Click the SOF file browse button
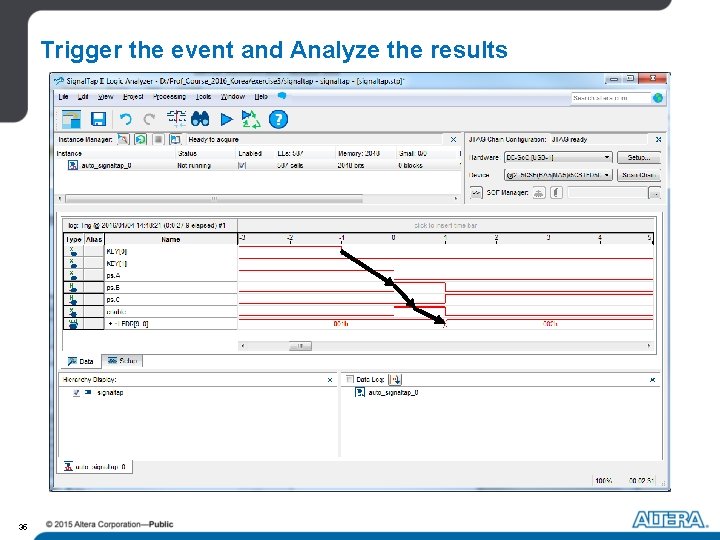The image size is (720, 540). (655, 193)
